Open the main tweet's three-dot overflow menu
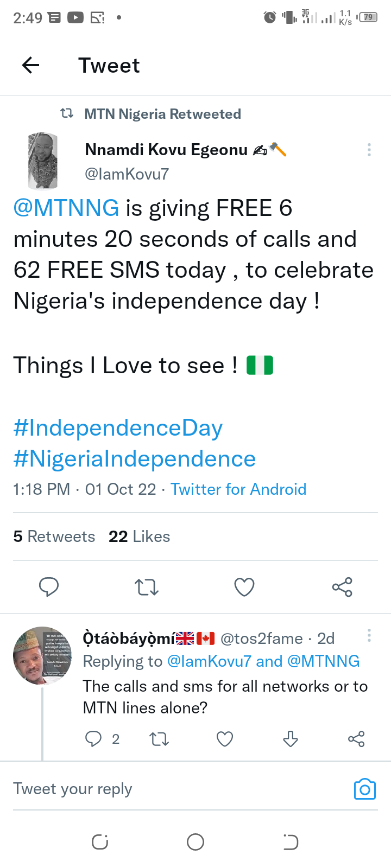This screenshot has height=868, width=391. click(369, 150)
